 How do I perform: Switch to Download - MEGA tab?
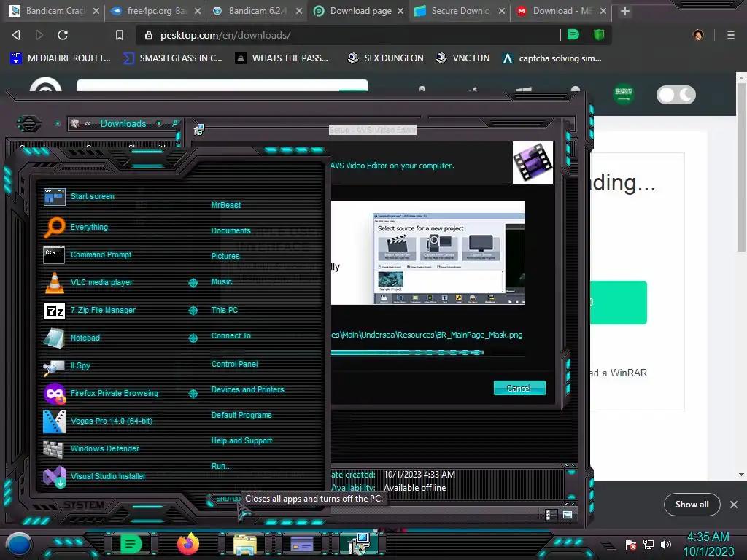point(561,11)
